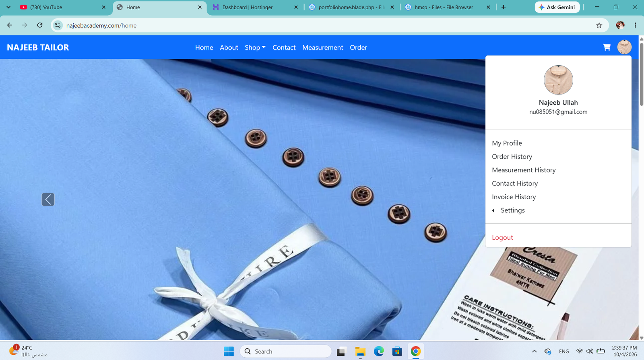View Invoice History
This screenshot has width=644, height=360.
(x=514, y=197)
